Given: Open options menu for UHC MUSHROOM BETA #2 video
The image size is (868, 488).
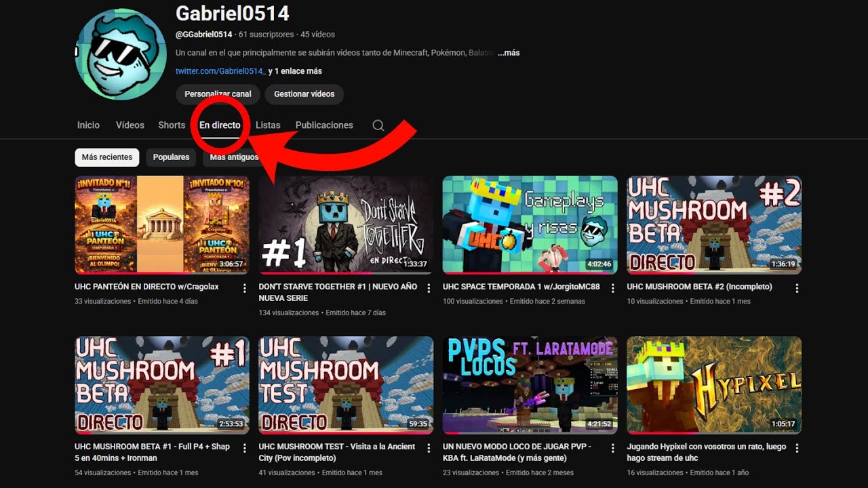Looking at the screenshot, I should [797, 288].
